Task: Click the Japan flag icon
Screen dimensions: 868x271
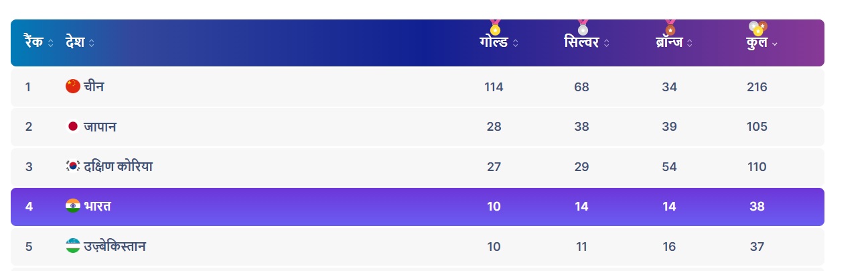Action: click(x=73, y=126)
